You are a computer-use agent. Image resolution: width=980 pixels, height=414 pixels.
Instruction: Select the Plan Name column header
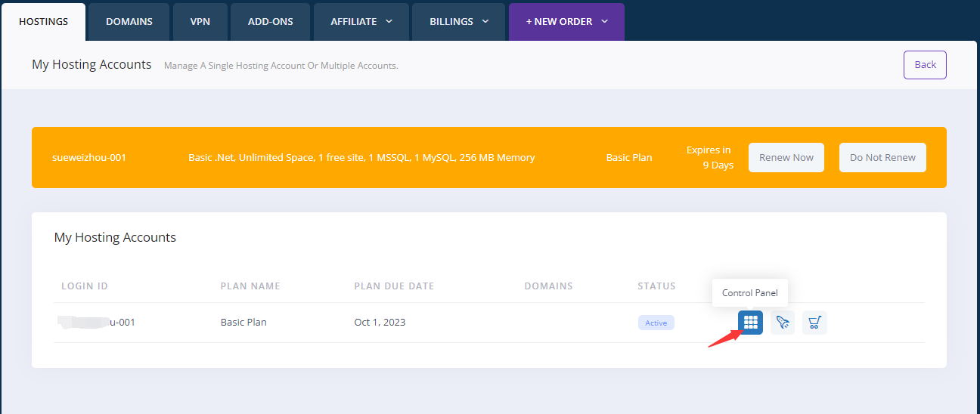[250, 286]
